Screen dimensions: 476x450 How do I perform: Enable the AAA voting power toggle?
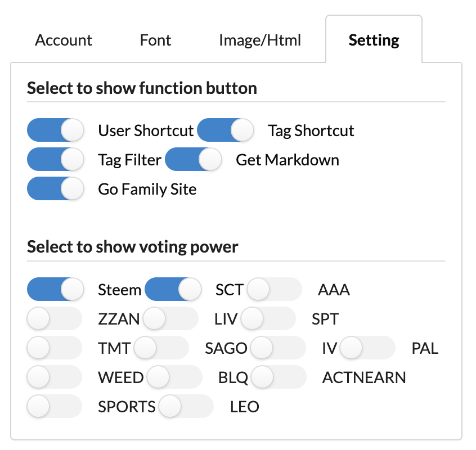274,290
